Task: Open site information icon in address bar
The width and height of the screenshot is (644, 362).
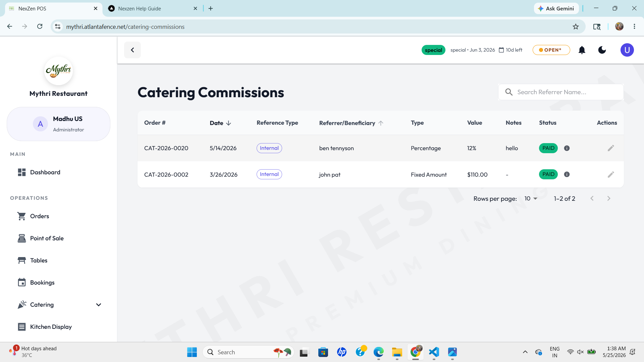Action: pyautogui.click(x=58, y=26)
